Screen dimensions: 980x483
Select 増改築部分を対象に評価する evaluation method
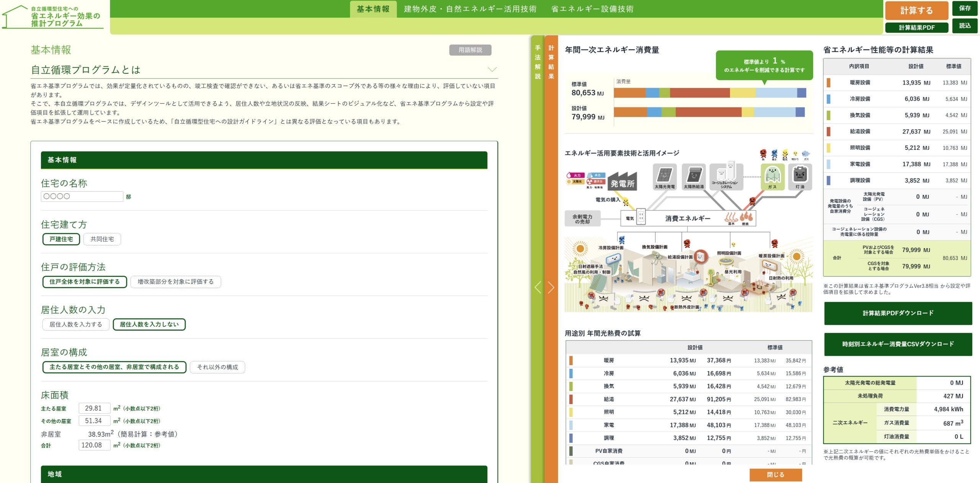click(x=175, y=282)
